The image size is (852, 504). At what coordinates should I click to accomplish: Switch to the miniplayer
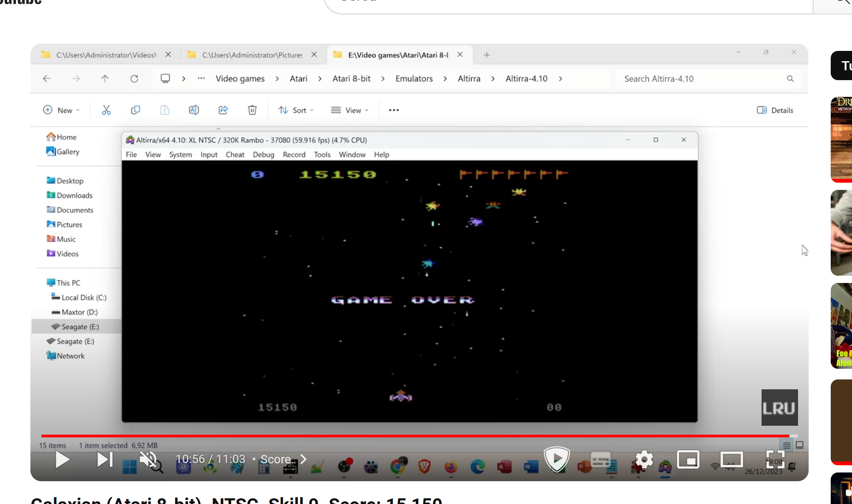tap(688, 460)
